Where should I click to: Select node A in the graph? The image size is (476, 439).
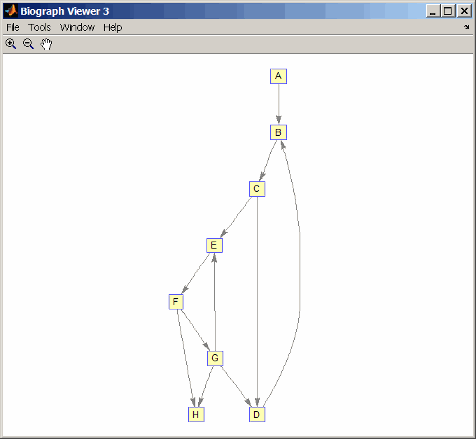click(x=278, y=76)
